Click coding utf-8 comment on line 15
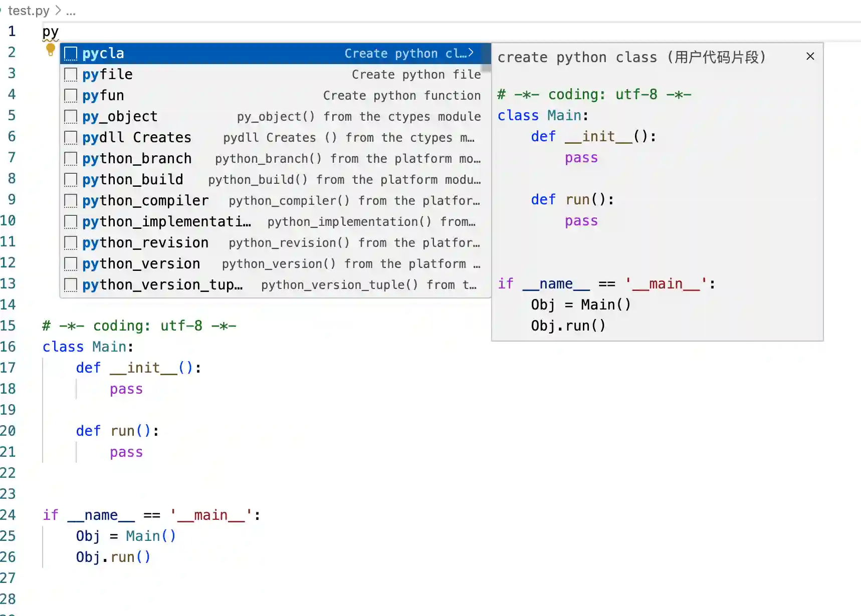The height and width of the screenshot is (616, 861). (139, 326)
